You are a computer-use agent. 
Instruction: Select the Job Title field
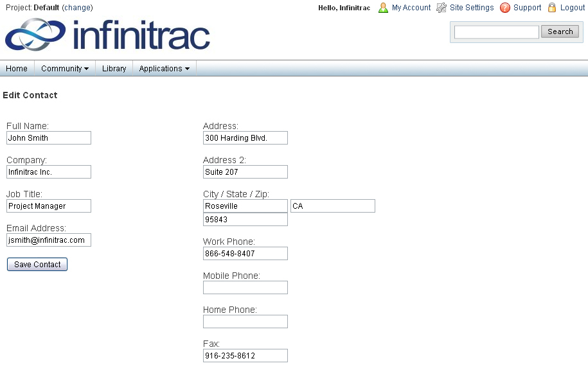(x=49, y=206)
